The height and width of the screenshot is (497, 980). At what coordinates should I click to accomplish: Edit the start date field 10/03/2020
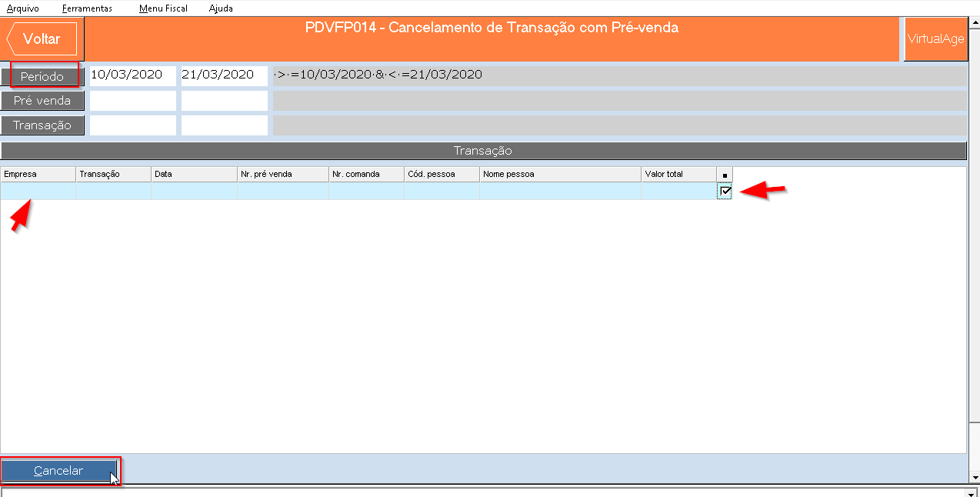133,75
